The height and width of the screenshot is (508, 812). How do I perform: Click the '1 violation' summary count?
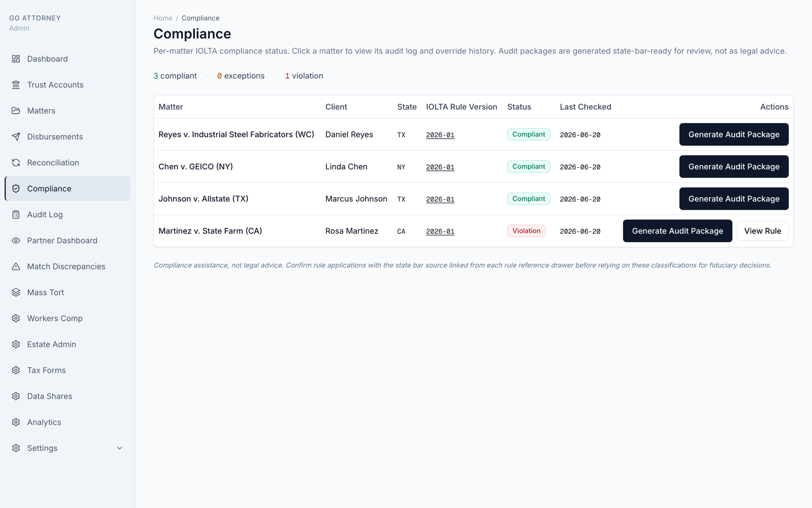[x=304, y=76]
